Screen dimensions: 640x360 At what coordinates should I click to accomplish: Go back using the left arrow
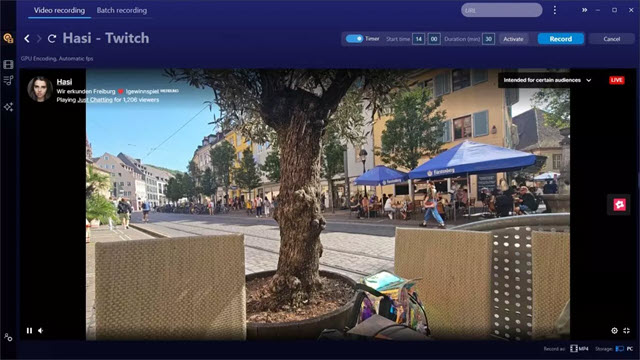click(27, 38)
